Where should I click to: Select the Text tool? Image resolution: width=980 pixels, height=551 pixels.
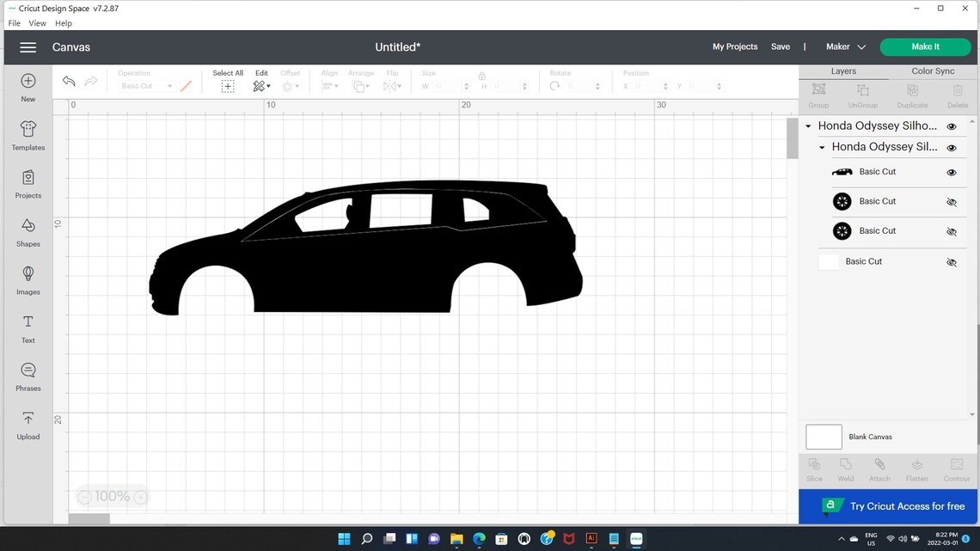28,327
